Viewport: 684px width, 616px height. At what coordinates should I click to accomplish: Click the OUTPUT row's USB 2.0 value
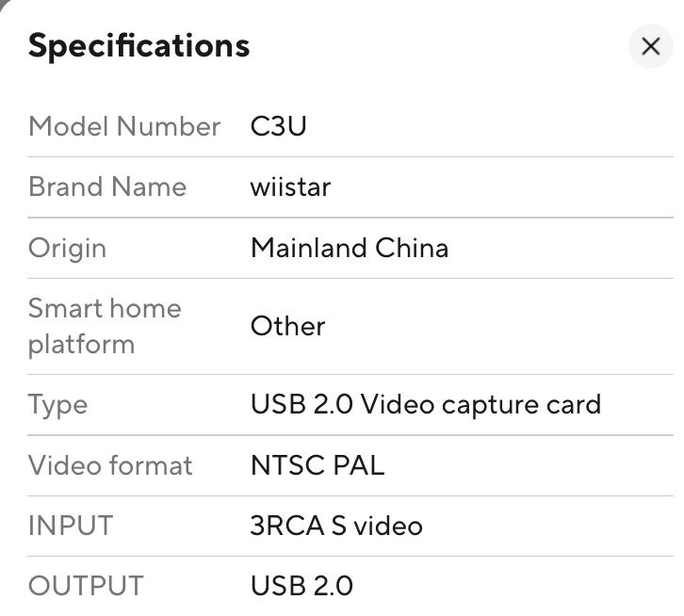(301, 586)
